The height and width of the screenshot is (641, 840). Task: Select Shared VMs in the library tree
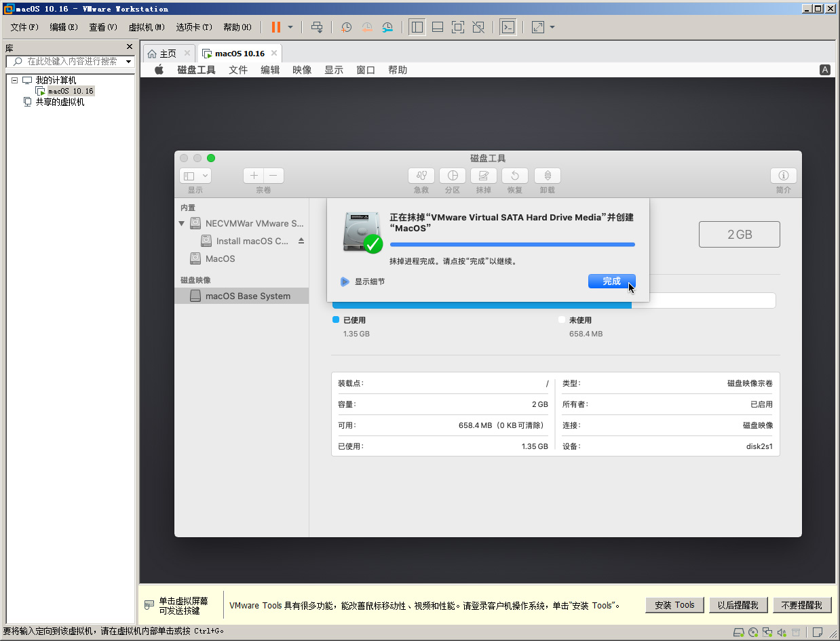click(60, 102)
